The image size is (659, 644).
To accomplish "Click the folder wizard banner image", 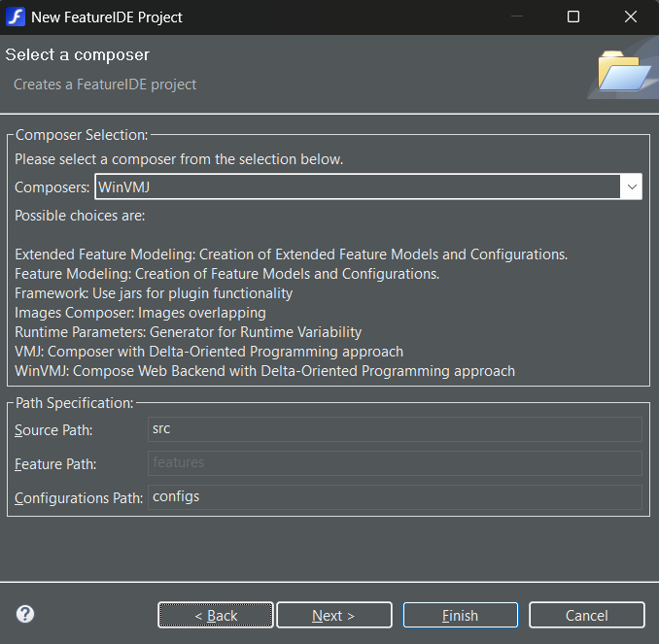I will 624,70.
